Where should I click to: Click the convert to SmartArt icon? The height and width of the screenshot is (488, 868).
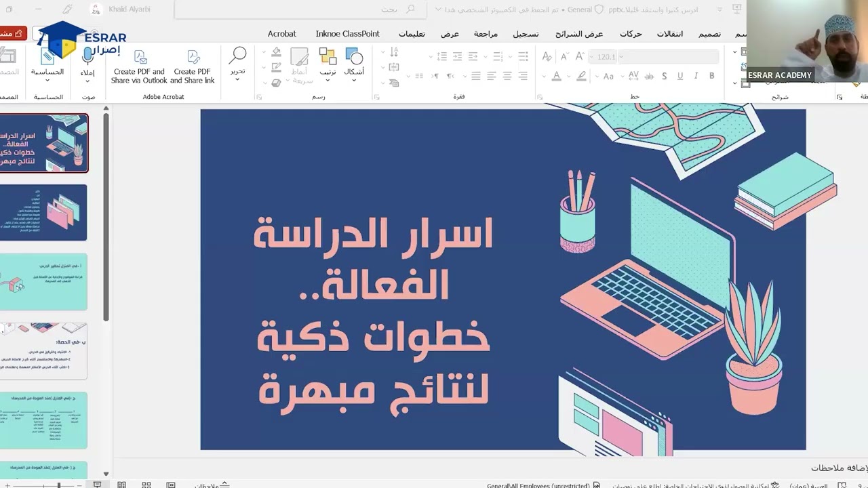393,82
